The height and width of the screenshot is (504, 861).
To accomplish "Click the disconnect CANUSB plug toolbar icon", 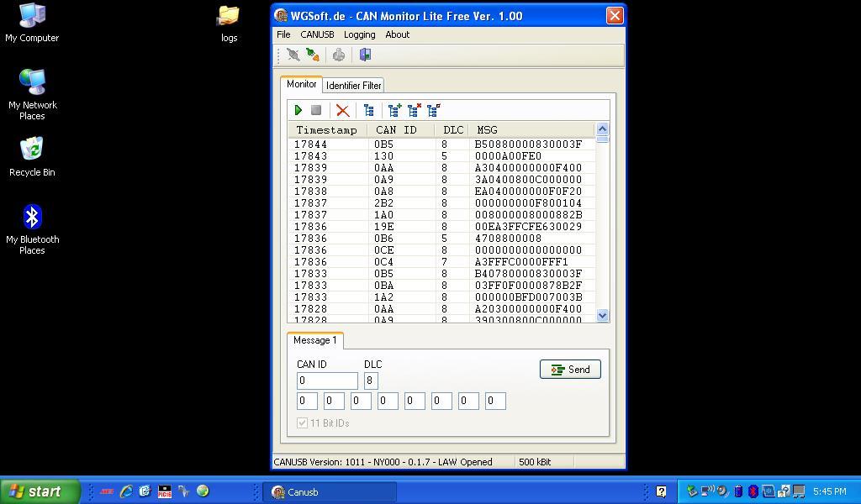I will [293, 55].
